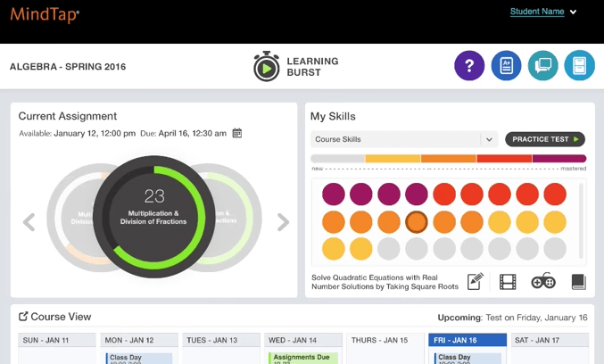The width and height of the screenshot is (604, 364).
Task: Open the game controller icon
Action: tap(543, 281)
